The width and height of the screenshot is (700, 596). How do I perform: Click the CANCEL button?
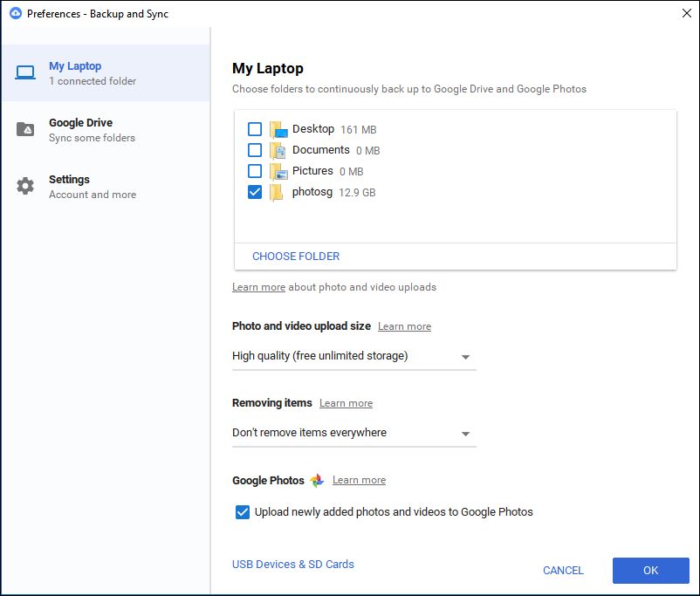(563, 571)
